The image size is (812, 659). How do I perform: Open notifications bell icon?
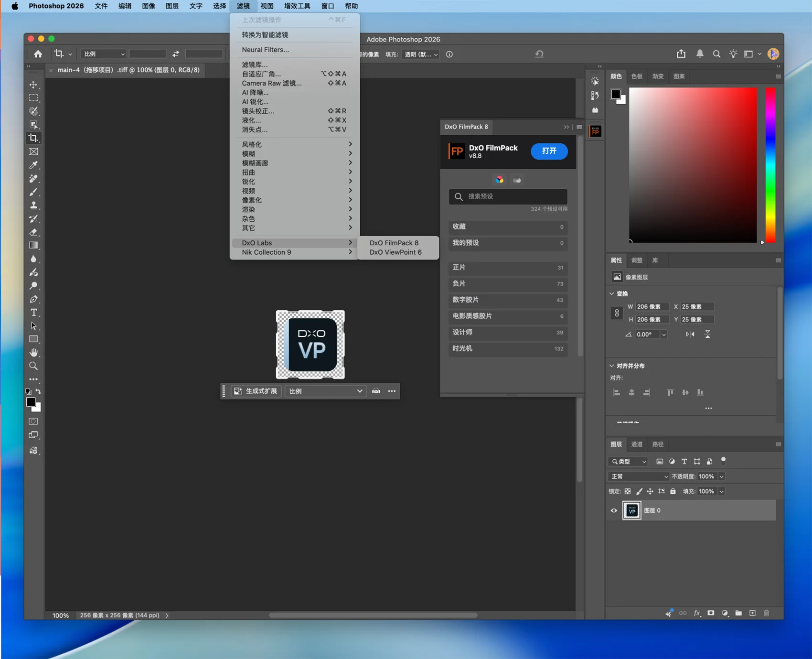(700, 54)
